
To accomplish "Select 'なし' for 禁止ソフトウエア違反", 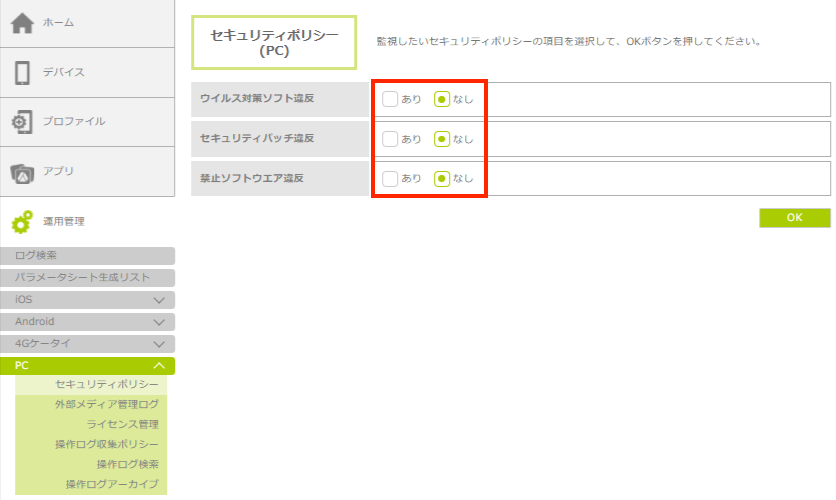I will pyautogui.click(x=442, y=179).
